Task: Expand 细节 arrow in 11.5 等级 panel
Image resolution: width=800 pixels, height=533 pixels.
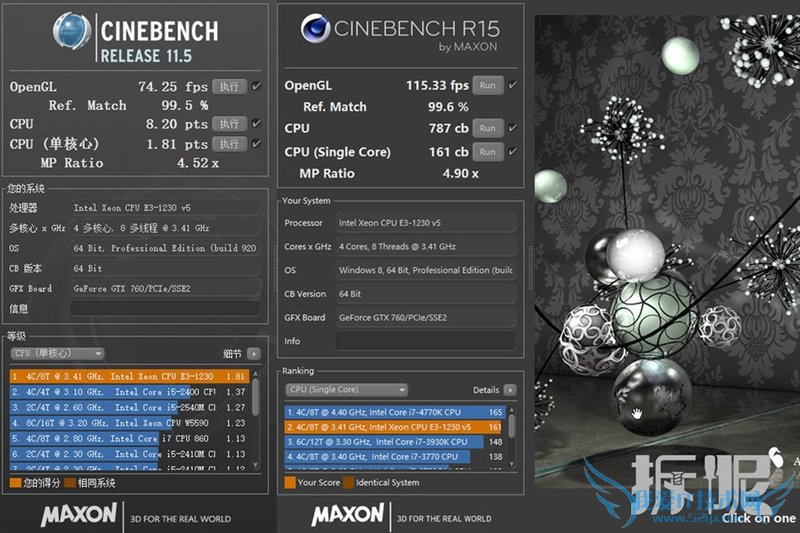Action: (x=254, y=353)
